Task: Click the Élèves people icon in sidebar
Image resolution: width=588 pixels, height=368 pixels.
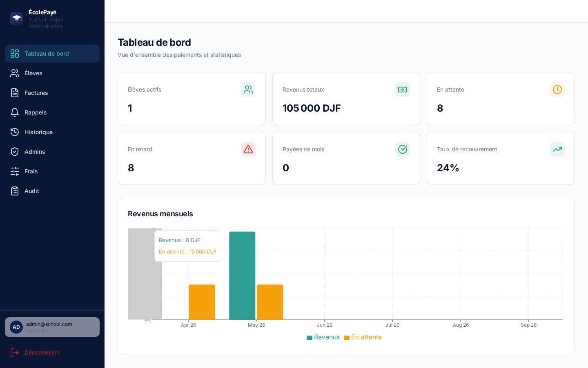Action: [x=15, y=73]
